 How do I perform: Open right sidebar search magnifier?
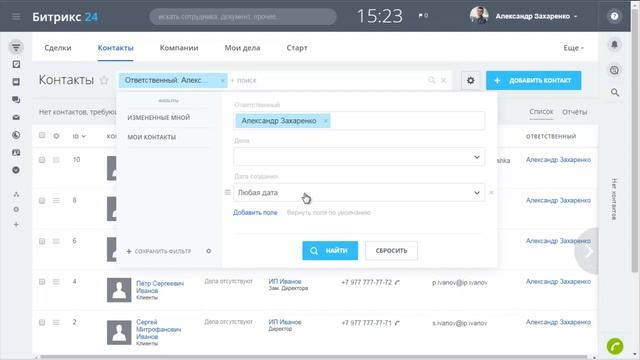click(615, 93)
